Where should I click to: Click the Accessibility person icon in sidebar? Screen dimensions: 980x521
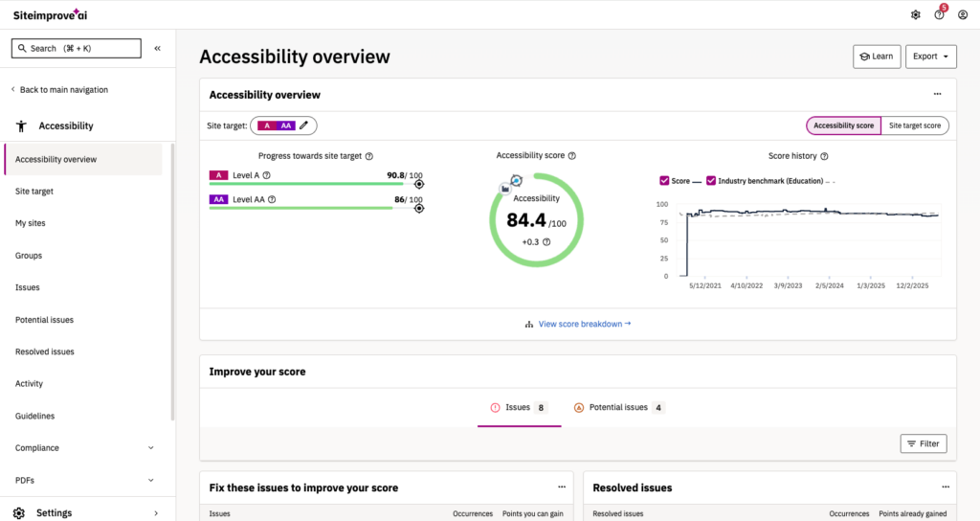point(21,126)
